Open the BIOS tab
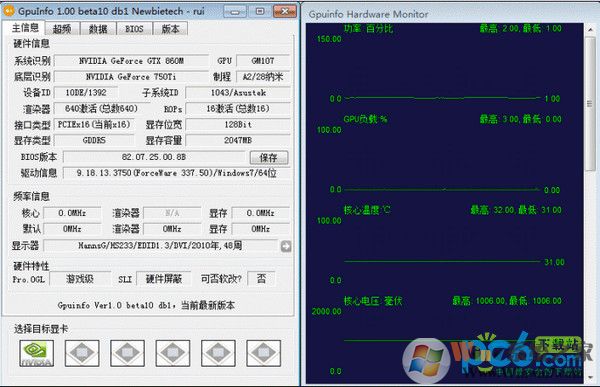This screenshot has height=387, width=600. click(134, 29)
